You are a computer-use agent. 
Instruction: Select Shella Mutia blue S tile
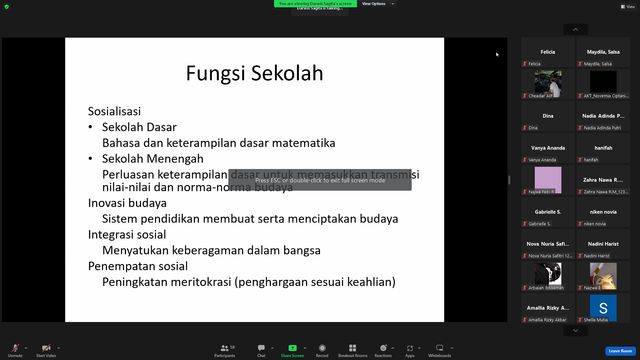pyautogui.click(x=603, y=308)
